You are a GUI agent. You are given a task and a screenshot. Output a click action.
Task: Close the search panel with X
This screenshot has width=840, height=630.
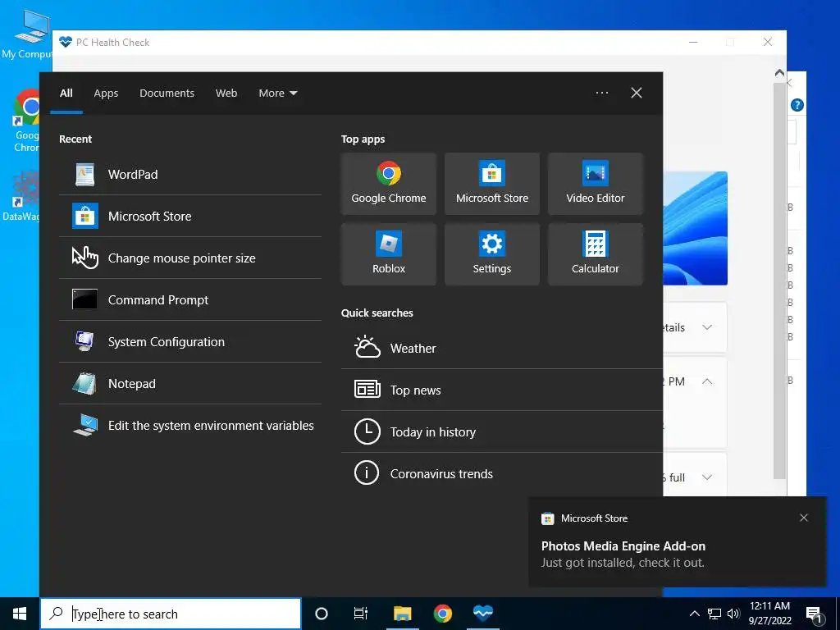click(637, 93)
